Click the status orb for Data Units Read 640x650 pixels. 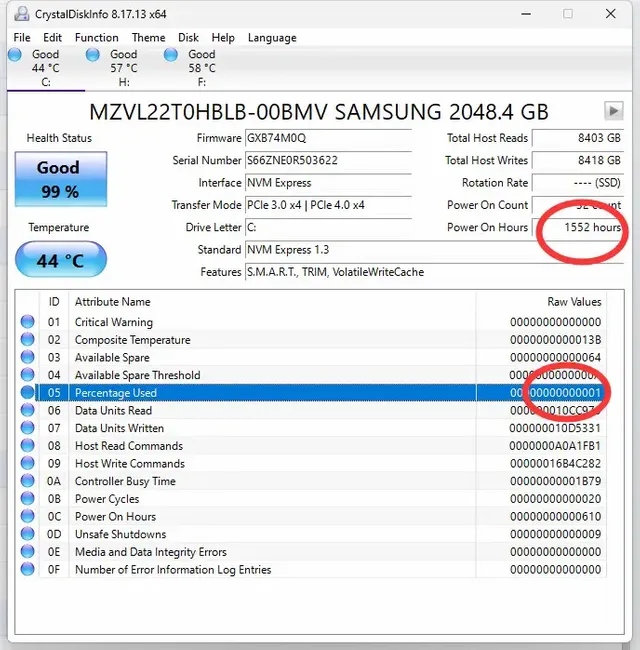coord(27,410)
